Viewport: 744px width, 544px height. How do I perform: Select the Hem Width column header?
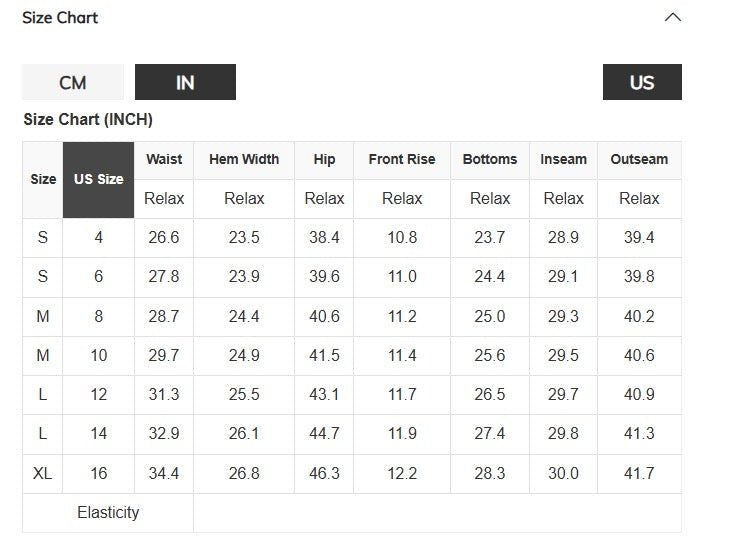244,159
